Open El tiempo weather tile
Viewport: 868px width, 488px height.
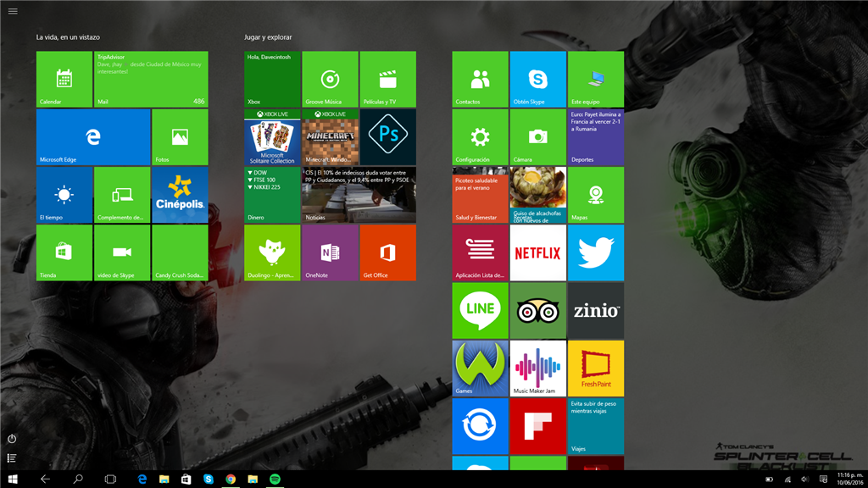(x=64, y=195)
